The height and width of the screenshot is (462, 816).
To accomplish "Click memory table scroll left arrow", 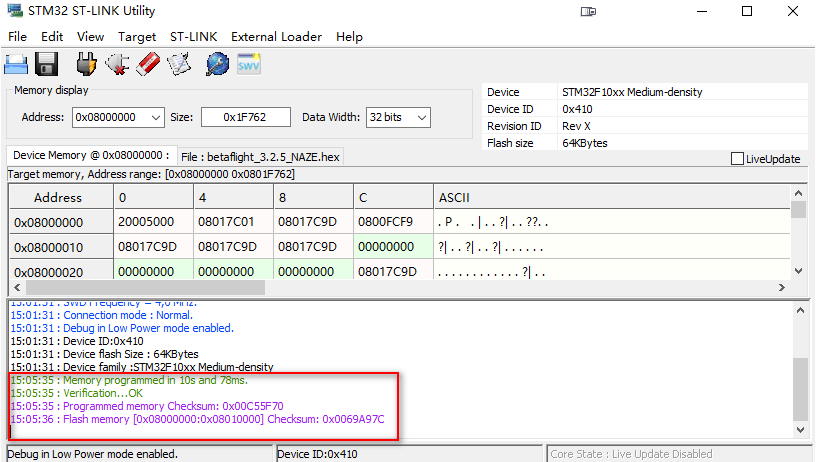I will coord(17,287).
